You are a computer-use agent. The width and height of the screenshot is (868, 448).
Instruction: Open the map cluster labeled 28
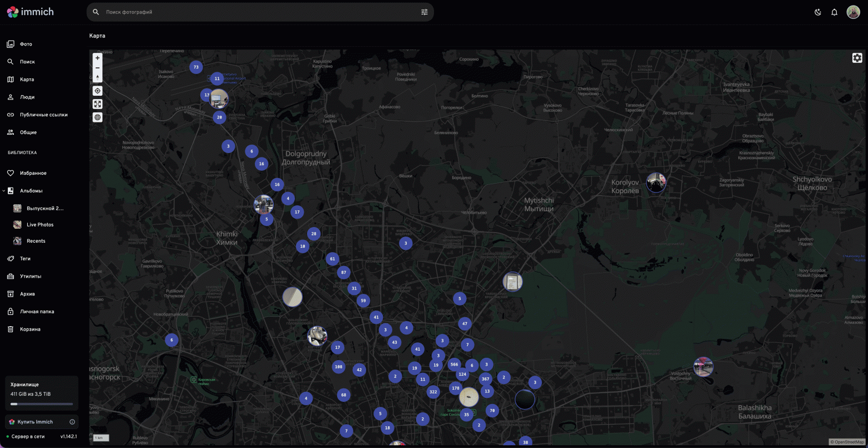point(314,234)
